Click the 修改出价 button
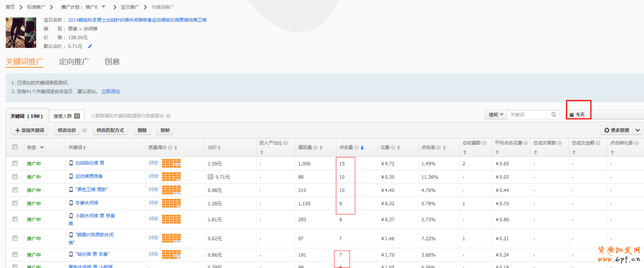The image size is (644, 268). pos(67,130)
